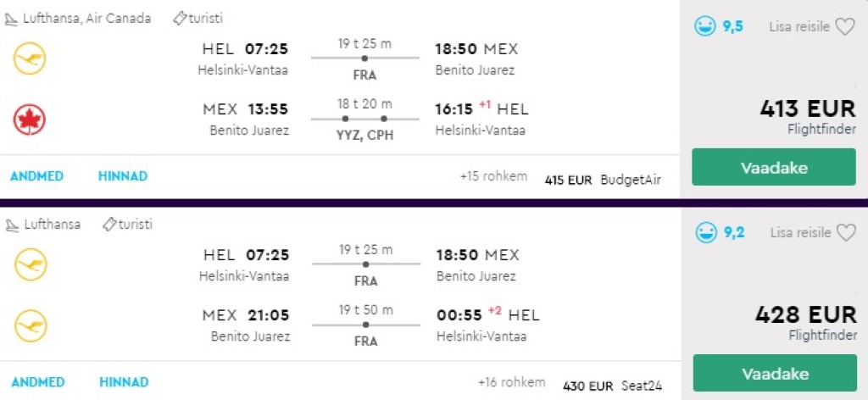Viewport: 868px width, 400px height.
Task: Click the 9,2 rating smiley icon
Action: (705, 232)
